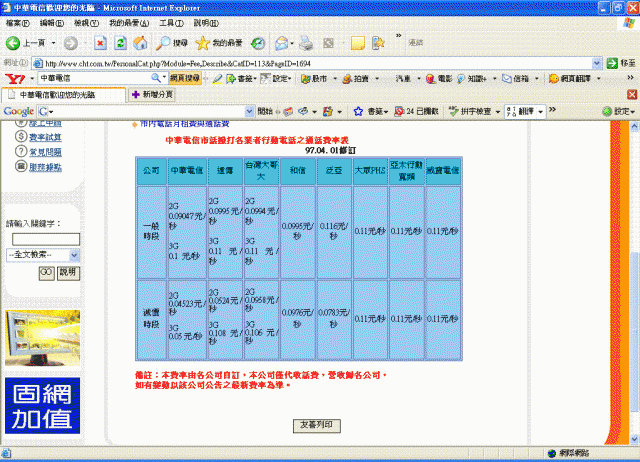Refresh the page with green arrows icon

point(120,43)
